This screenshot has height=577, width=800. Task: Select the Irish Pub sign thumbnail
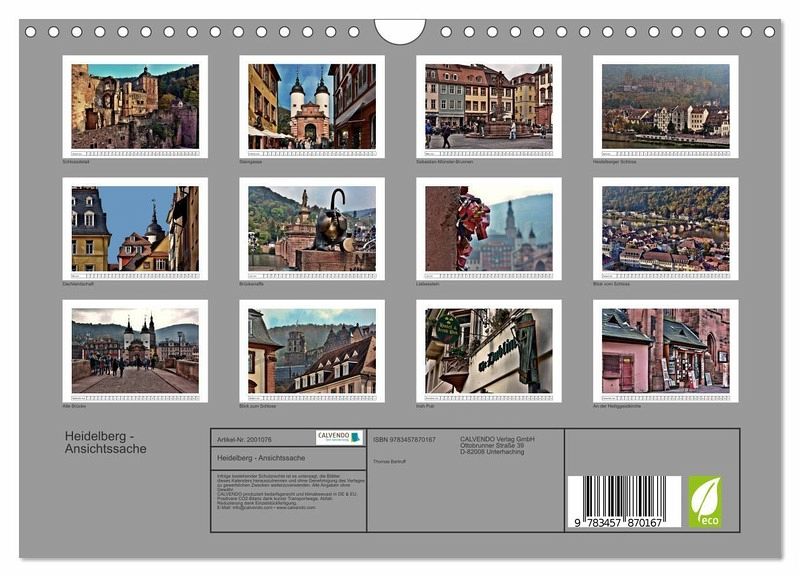click(489, 350)
